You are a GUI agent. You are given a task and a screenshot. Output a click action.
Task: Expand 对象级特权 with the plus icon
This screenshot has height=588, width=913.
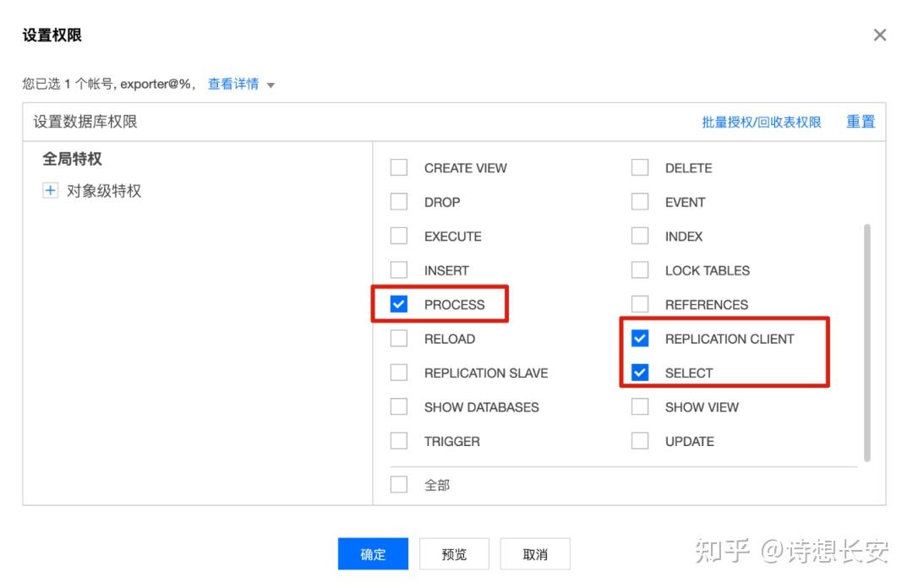click(51, 190)
